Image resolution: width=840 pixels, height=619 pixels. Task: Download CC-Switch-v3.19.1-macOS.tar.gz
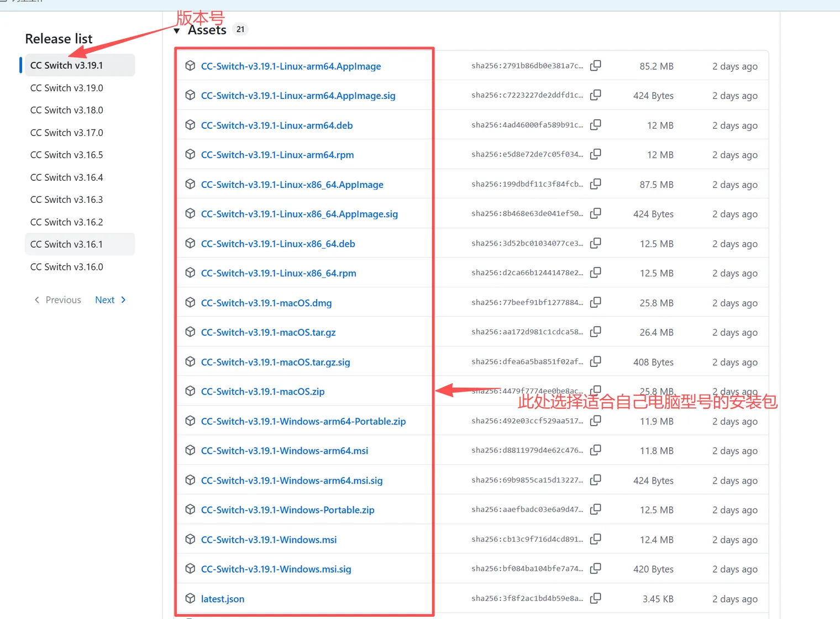tap(268, 332)
